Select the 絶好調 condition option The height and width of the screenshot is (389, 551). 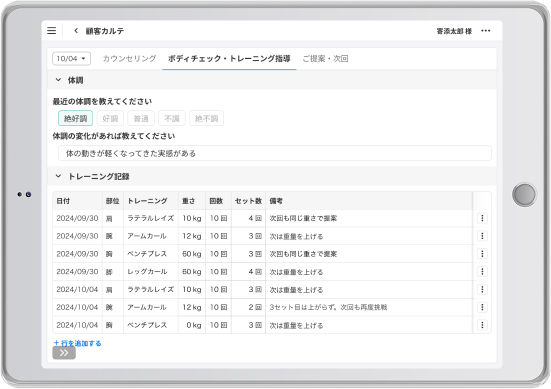point(75,118)
